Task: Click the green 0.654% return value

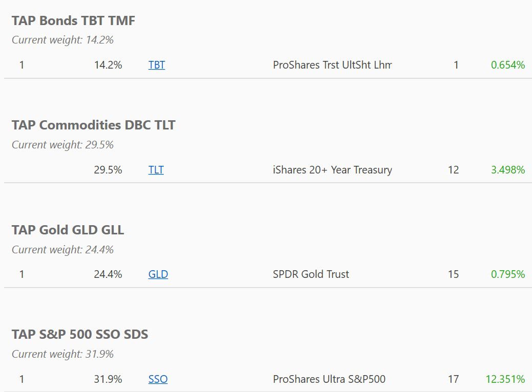Action: 508,65
